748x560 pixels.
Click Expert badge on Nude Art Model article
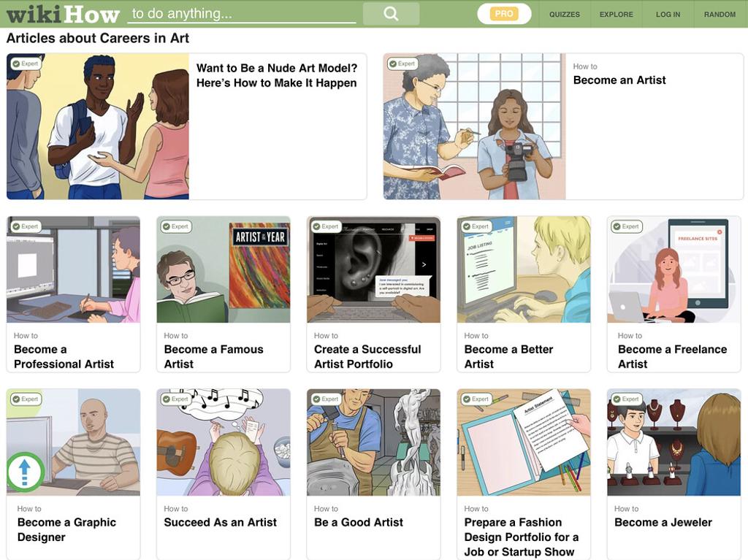click(26, 64)
